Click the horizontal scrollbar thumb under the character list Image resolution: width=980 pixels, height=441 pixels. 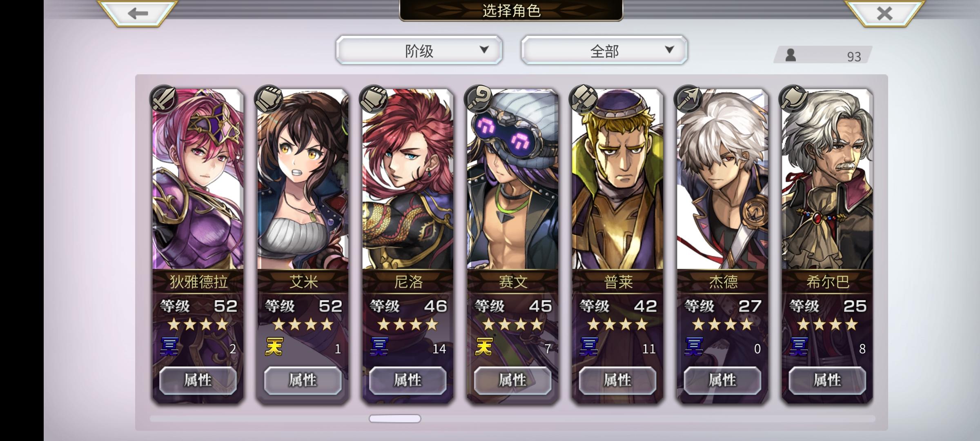[395, 419]
